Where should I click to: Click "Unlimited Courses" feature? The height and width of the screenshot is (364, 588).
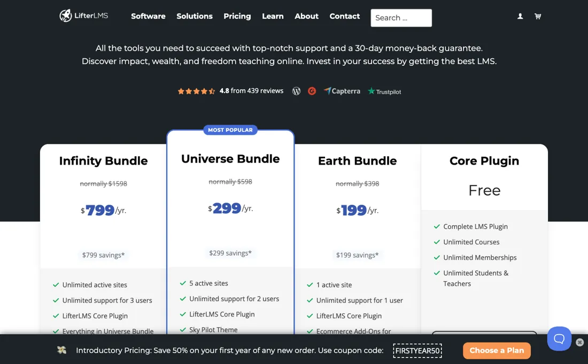click(x=471, y=242)
